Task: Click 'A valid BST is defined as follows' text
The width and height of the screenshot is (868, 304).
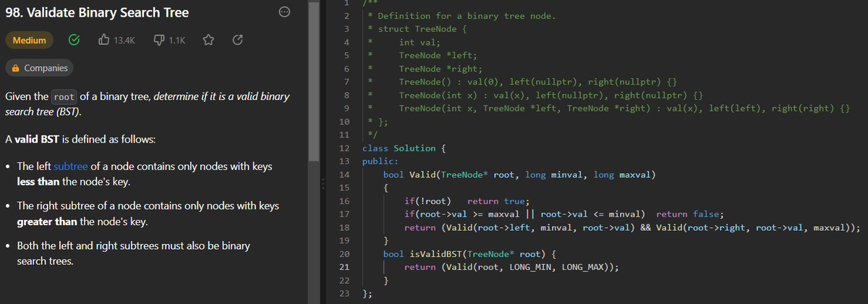Action: coord(80,138)
